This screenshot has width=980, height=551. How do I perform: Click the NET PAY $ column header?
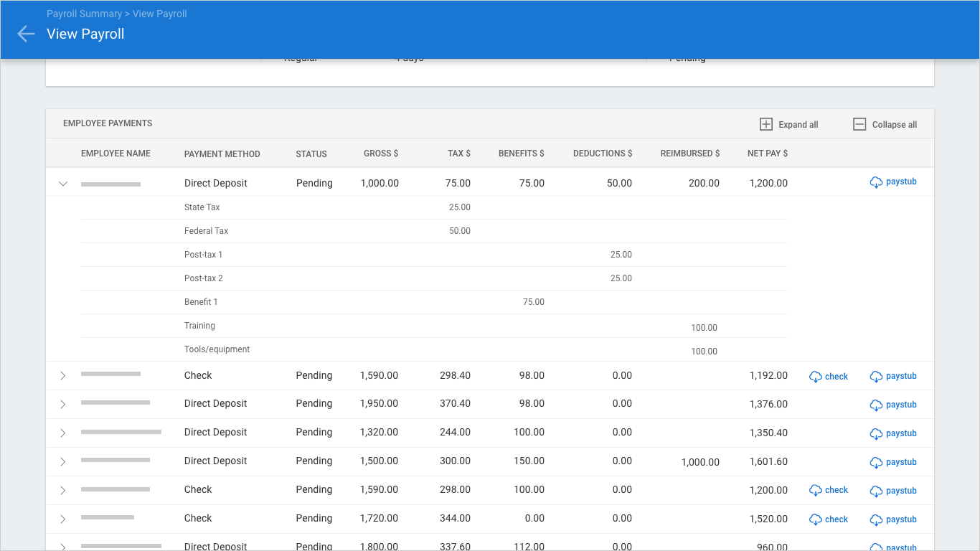click(768, 154)
